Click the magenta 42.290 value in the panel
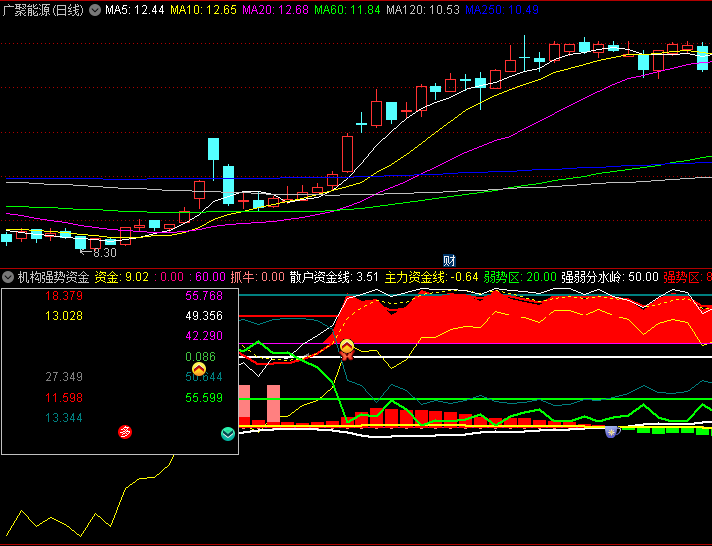This screenshot has width=712, height=546. [204, 336]
